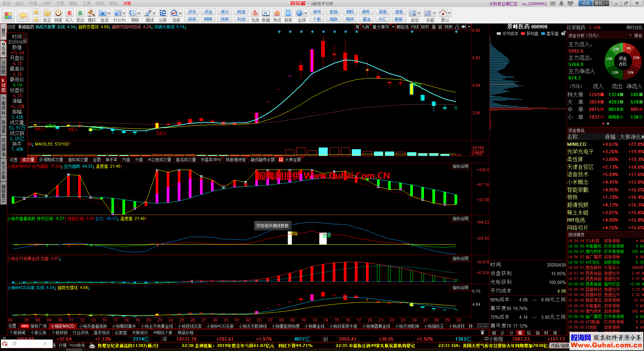Expand the 重大事件 events dropdown arrow
This screenshot has width=644, height=351.
tap(393, 27)
